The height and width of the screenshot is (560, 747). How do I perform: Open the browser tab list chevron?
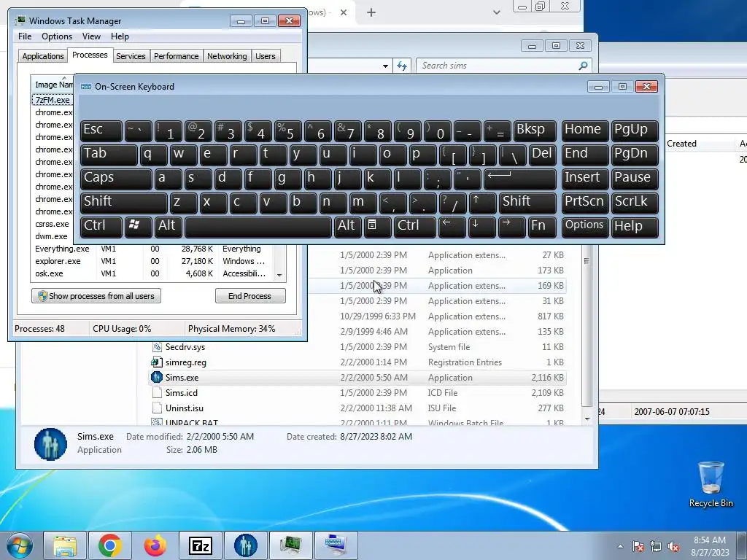click(496, 12)
